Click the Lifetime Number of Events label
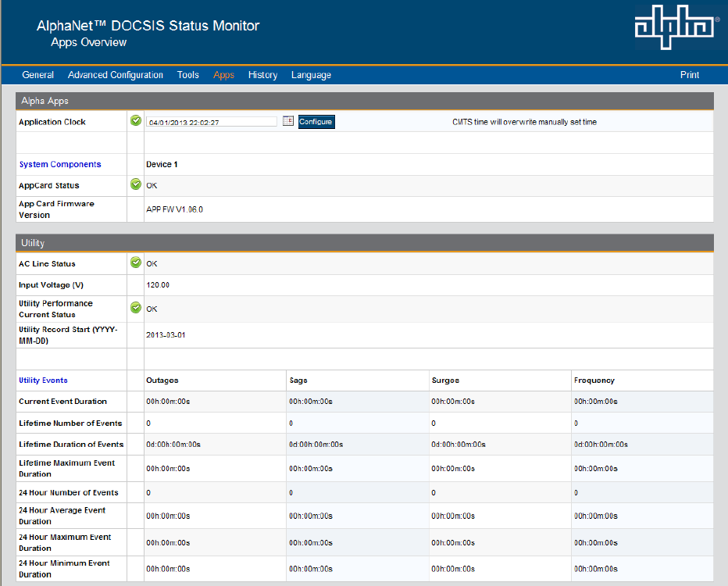 pos(70,423)
